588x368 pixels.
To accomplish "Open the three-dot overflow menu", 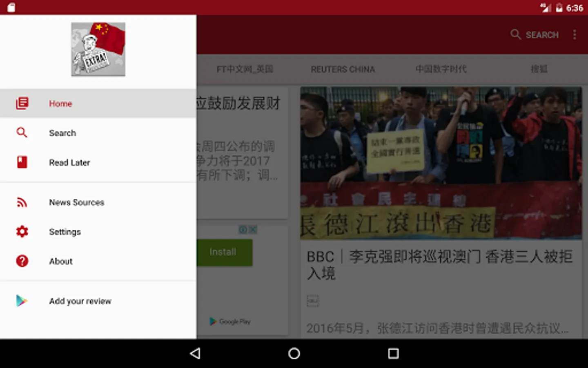I will [575, 35].
